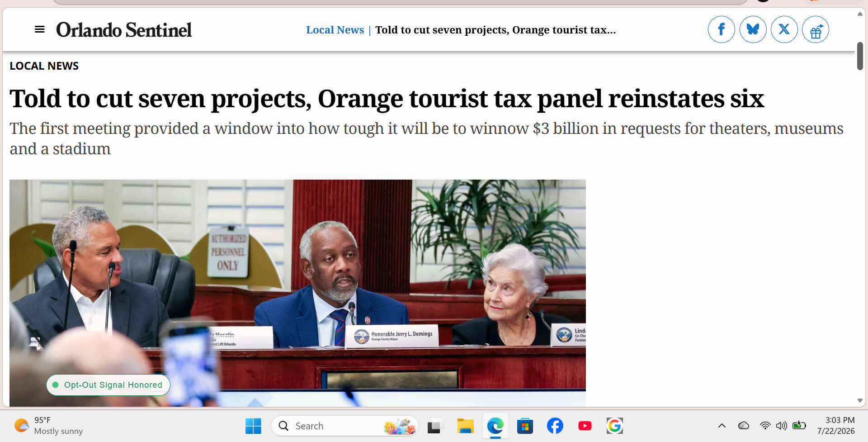Open the hamburger navigation menu
This screenshot has height=442, width=868.
pyautogui.click(x=40, y=30)
